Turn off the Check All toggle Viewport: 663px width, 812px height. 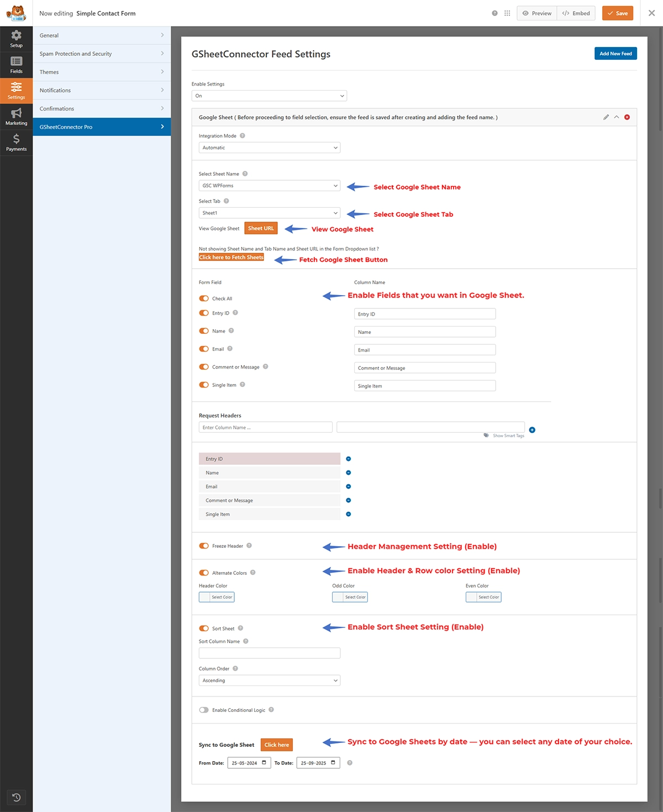(204, 298)
